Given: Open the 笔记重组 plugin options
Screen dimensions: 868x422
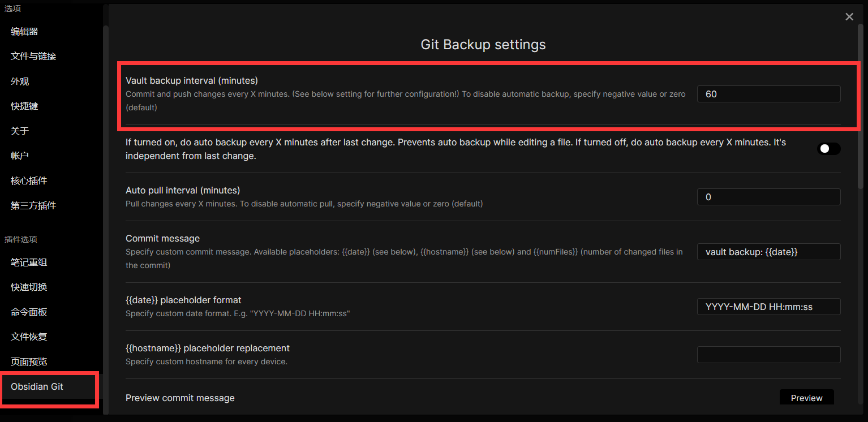Looking at the screenshot, I should click(29, 262).
